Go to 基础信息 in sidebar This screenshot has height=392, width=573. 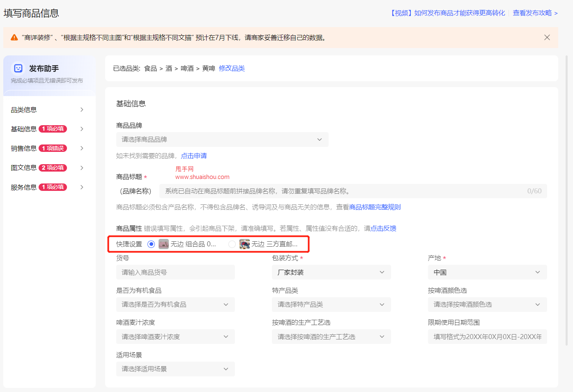24,129
